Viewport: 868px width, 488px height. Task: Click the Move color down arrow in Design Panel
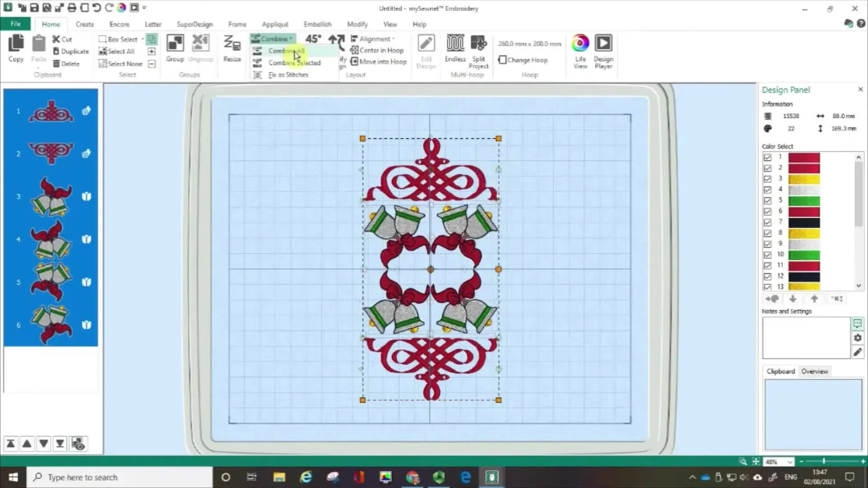tap(792, 299)
